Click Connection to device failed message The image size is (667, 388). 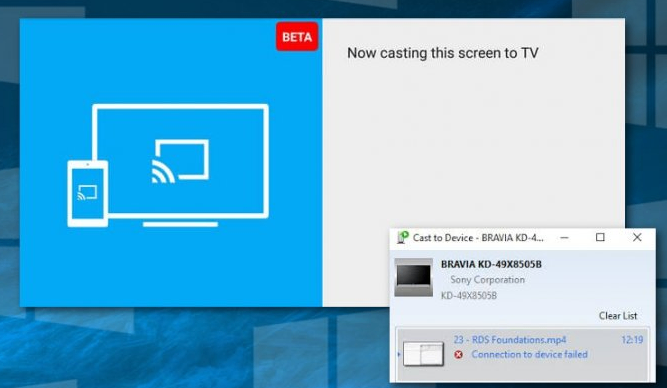(529, 354)
